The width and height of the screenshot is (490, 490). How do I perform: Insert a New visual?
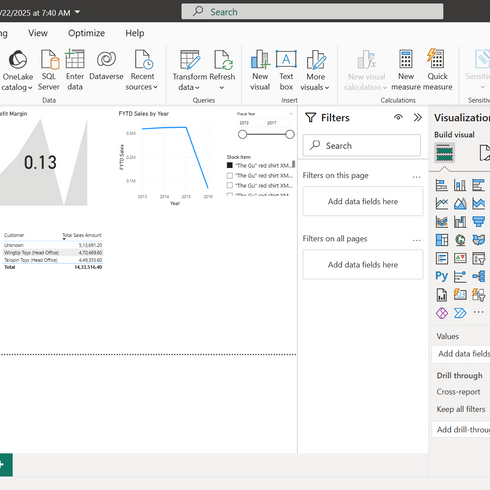coord(260,70)
